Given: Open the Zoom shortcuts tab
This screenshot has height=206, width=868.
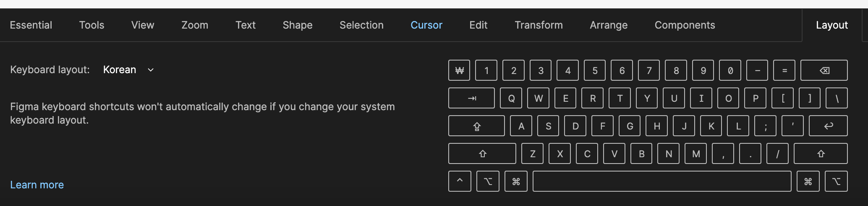Looking at the screenshot, I should [195, 25].
